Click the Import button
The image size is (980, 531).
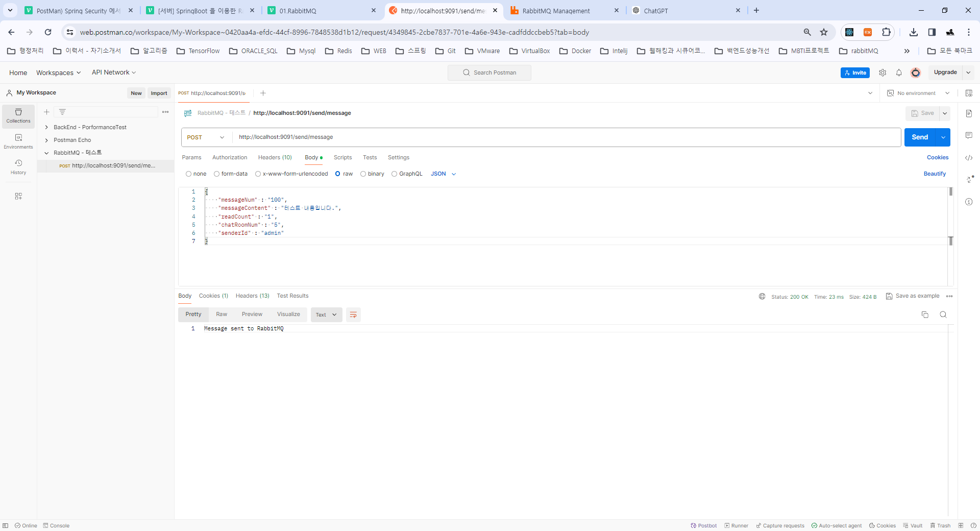[159, 93]
